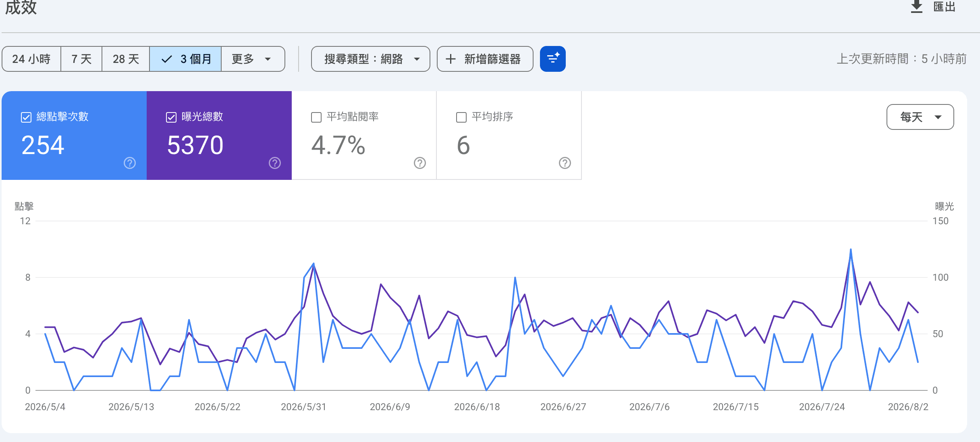Open the filter sparkle icon button
The image size is (980, 442).
(x=552, y=59)
